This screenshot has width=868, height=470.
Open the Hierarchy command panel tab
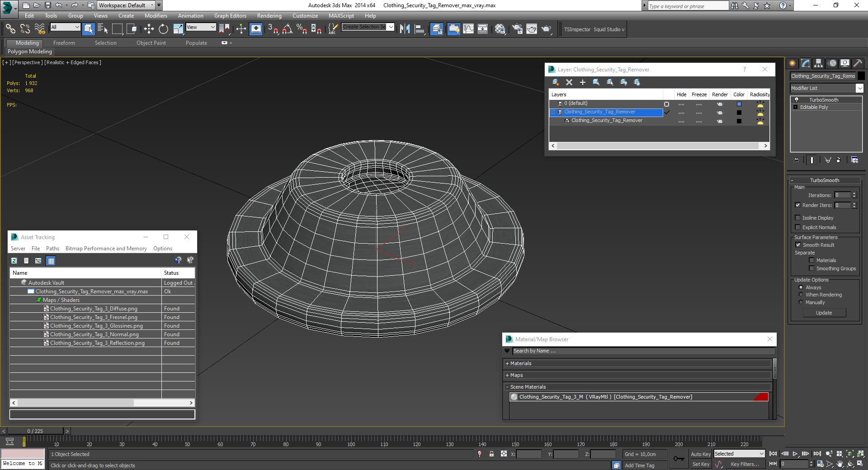click(x=818, y=63)
